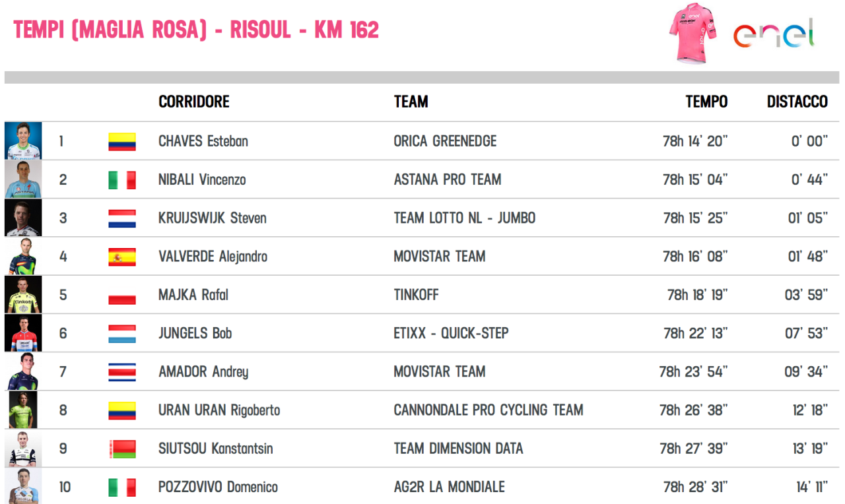Click POZZOVIVO Domenico rider name
This screenshot has height=504, width=845.
(218, 487)
